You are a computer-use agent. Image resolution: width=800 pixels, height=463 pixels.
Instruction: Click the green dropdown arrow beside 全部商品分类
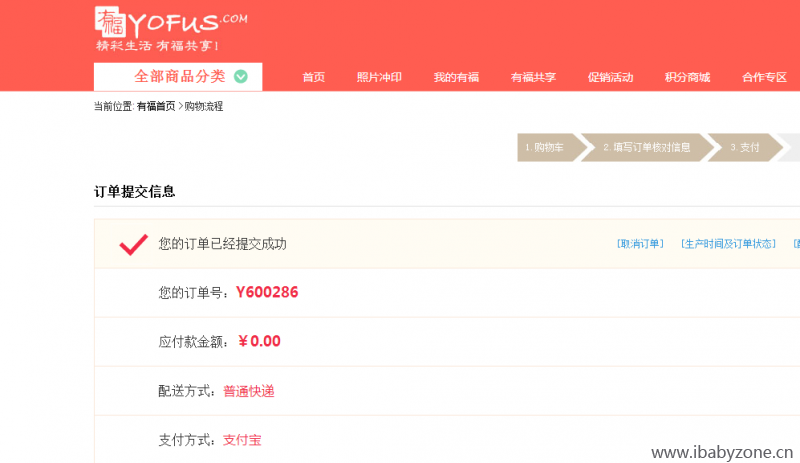(241, 77)
